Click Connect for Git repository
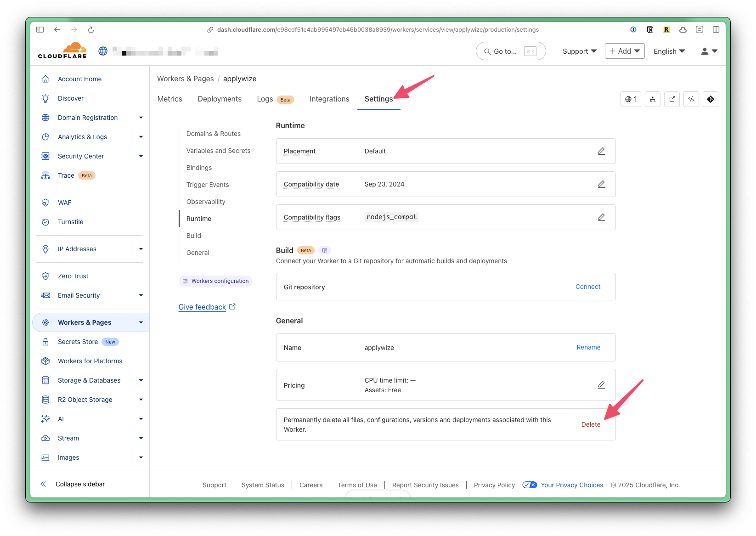 pos(588,287)
